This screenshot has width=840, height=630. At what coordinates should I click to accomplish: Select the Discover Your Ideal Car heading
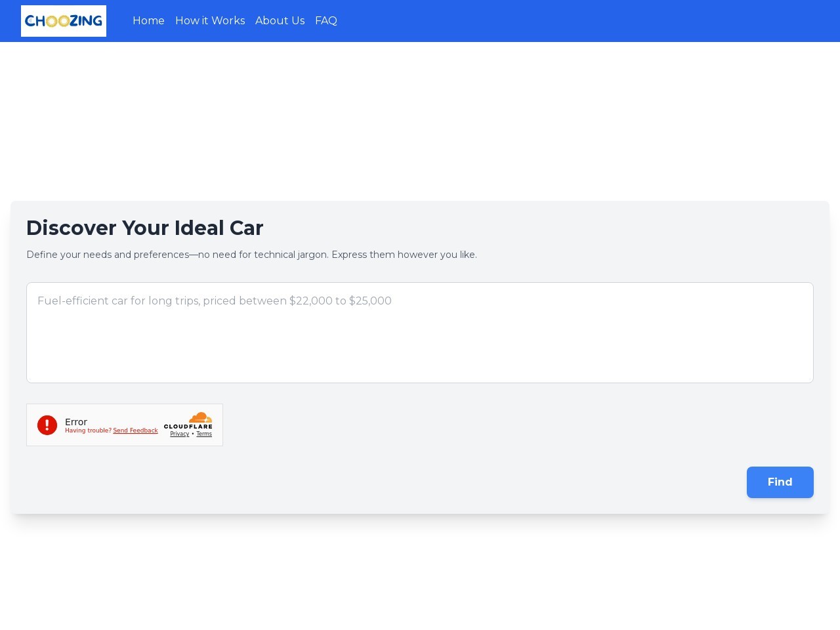[145, 228]
